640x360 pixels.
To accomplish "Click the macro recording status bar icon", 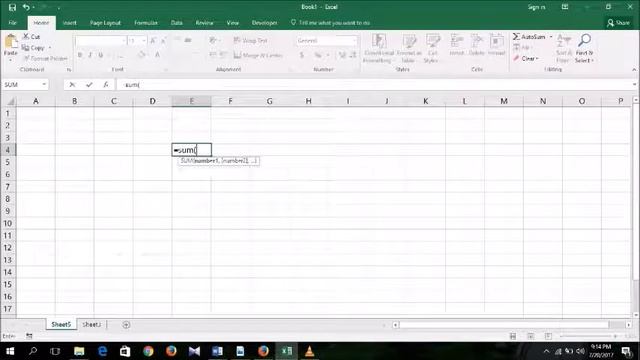I will point(29,336).
